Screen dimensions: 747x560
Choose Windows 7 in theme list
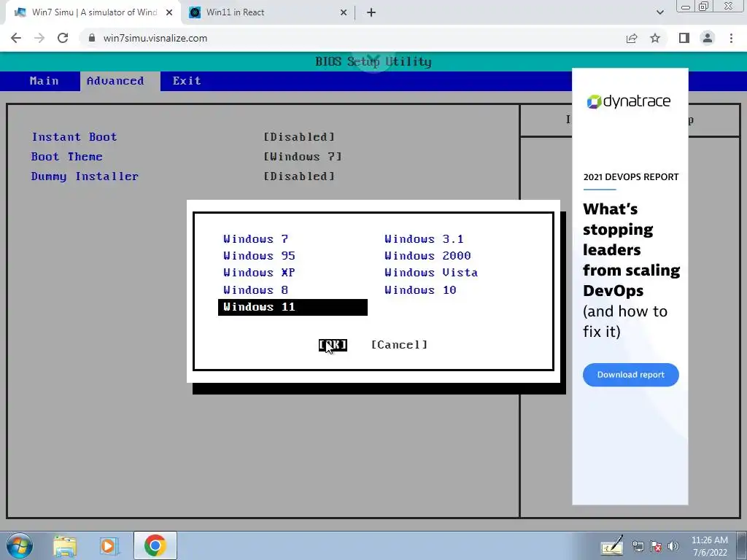point(256,239)
